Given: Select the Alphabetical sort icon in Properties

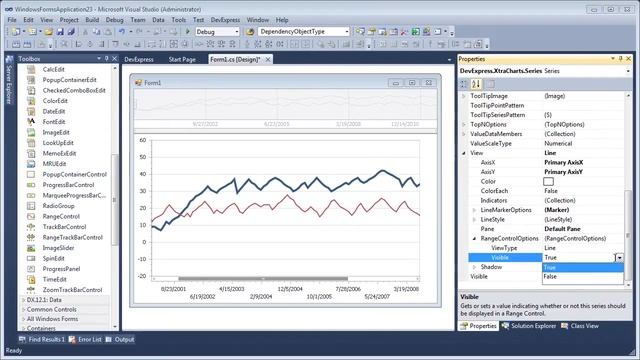Looking at the screenshot, I should tap(476, 84).
